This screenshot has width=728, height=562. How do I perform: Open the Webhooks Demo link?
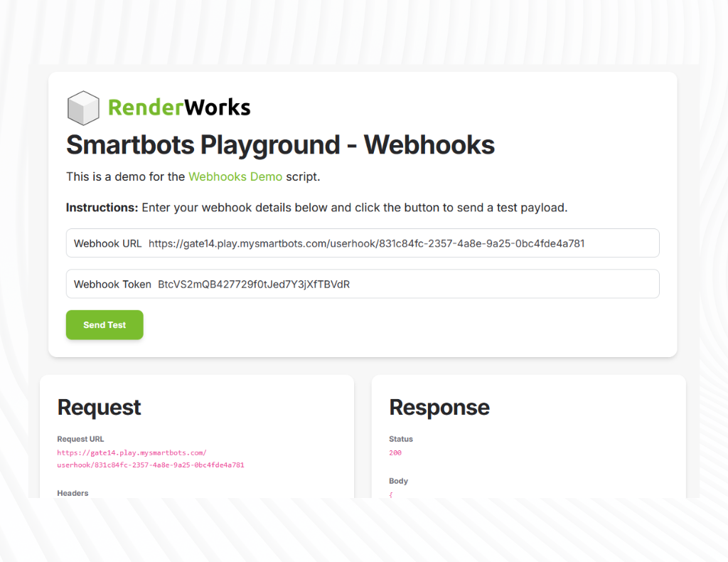pyautogui.click(x=235, y=176)
